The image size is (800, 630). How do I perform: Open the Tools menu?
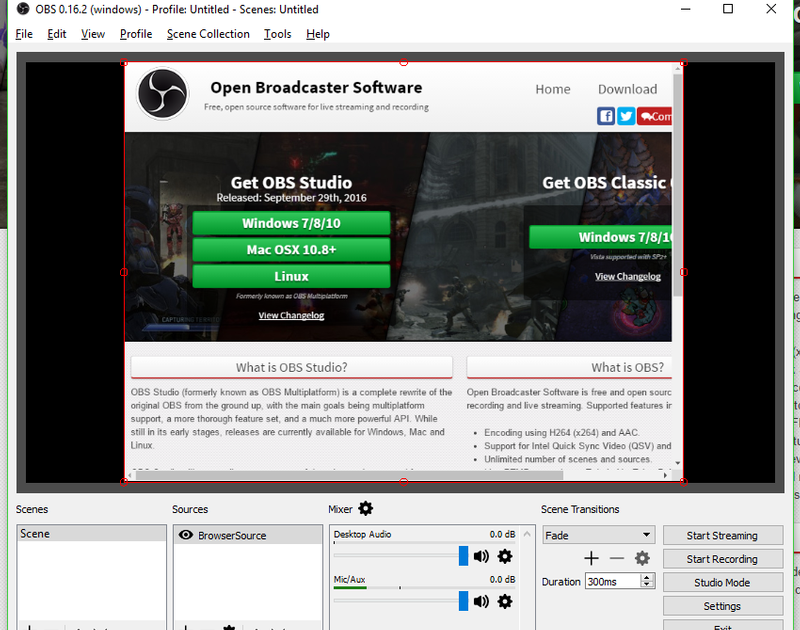point(278,34)
